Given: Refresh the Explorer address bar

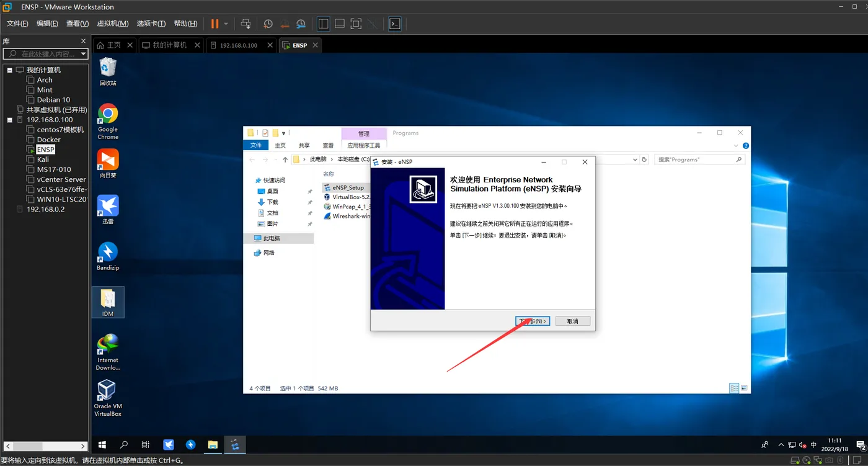Looking at the screenshot, I should tap(644, 159).
